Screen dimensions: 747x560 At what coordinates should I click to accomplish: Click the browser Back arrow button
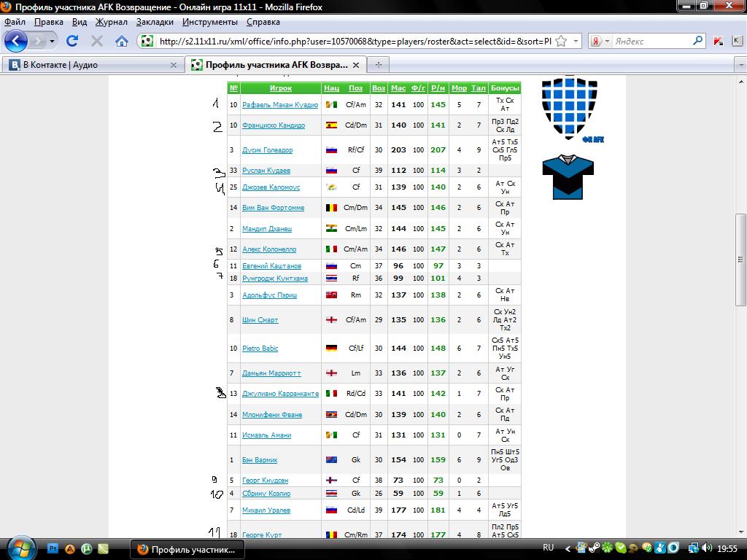[16, 42]
